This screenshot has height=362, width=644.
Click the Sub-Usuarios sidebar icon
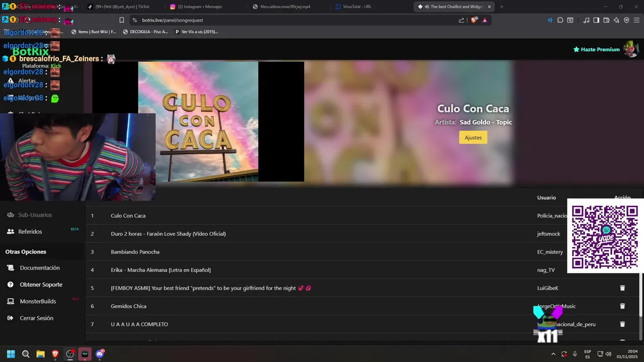tap(10, 215)
